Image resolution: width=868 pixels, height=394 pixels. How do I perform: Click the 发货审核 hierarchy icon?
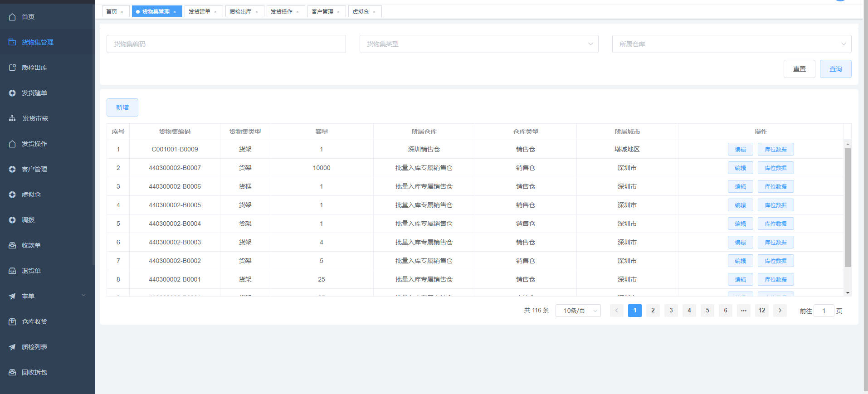click(x=12, y=118)
